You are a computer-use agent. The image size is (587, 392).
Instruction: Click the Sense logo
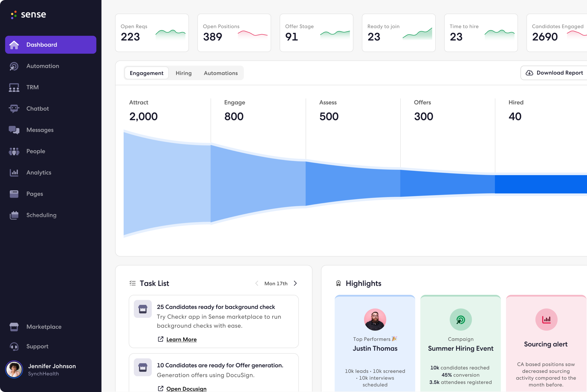(x=29, y=14)
